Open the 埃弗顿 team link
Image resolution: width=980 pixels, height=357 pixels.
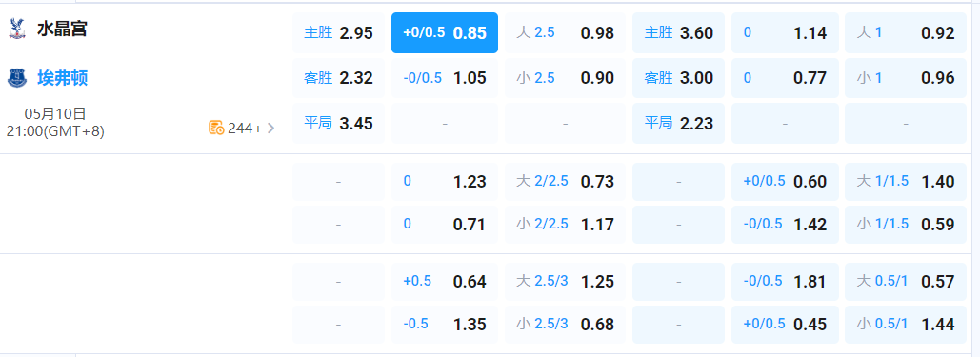click(x=62, y=78)
